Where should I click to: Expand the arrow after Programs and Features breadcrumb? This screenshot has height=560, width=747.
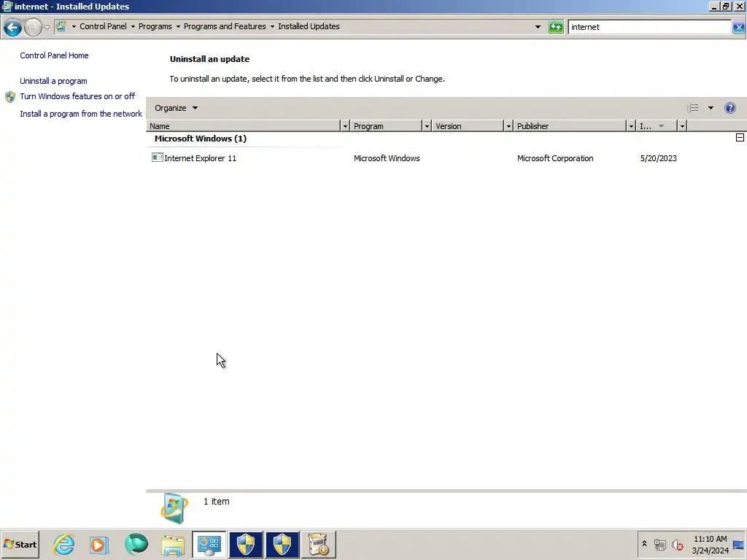[273, 27]
